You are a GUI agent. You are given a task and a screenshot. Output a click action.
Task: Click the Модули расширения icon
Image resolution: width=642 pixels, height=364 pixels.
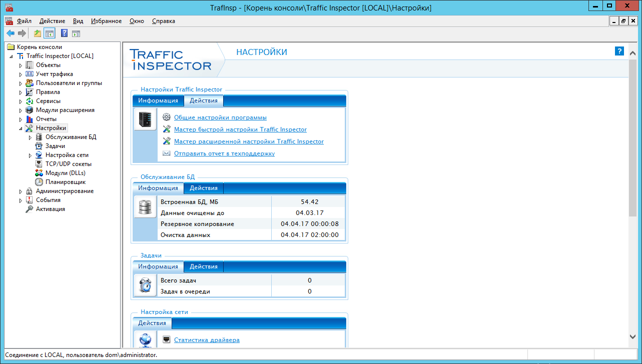point(30,110)
